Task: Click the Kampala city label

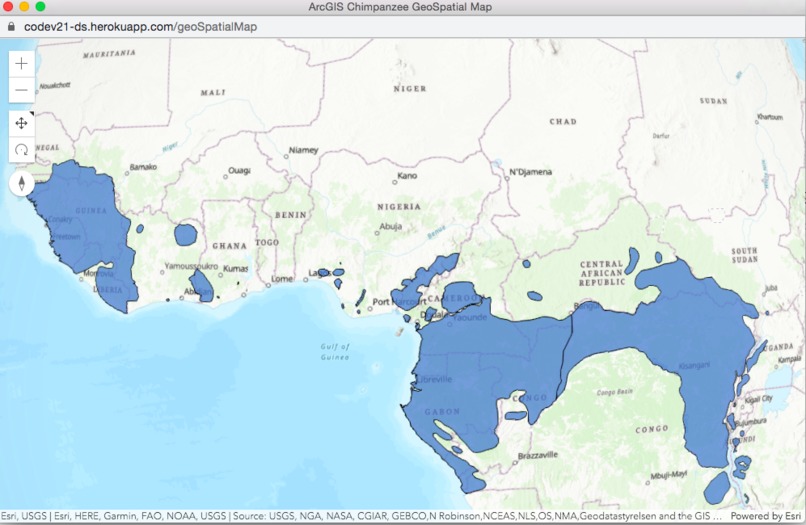Action: tap(790, 359)
